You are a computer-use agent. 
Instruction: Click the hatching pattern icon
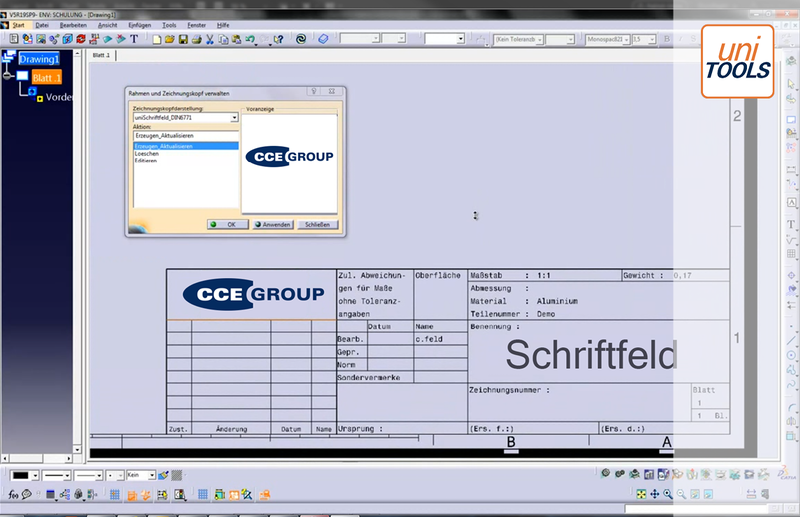[177, 476]
